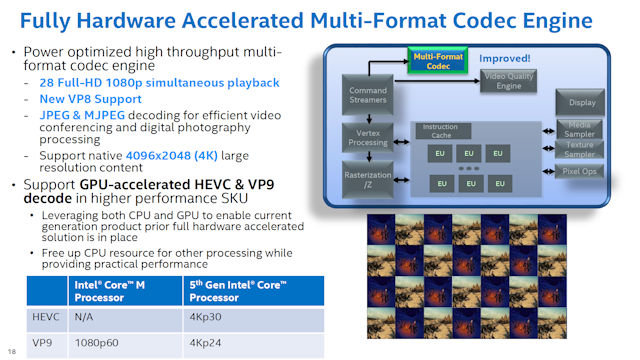
Task: Click the video thumbnail grid image
Action: click(x=467, y=276)
